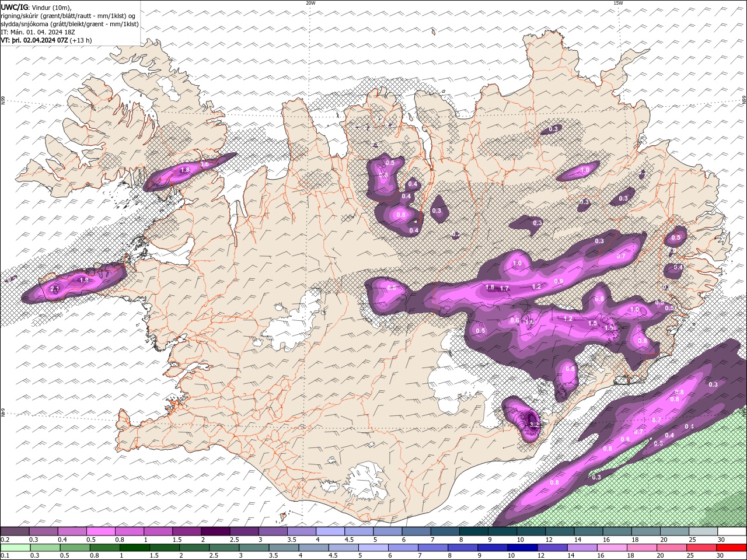Select the upper swatch between 12 and 14
Screen dimensions: 747x560
560,531
